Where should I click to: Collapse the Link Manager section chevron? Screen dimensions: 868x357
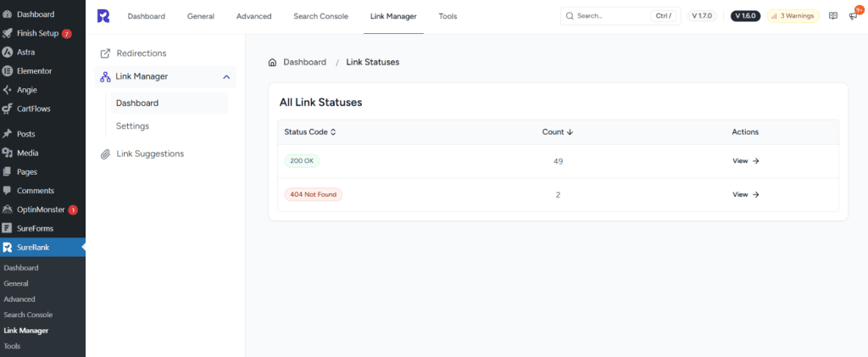coord(226,77)
